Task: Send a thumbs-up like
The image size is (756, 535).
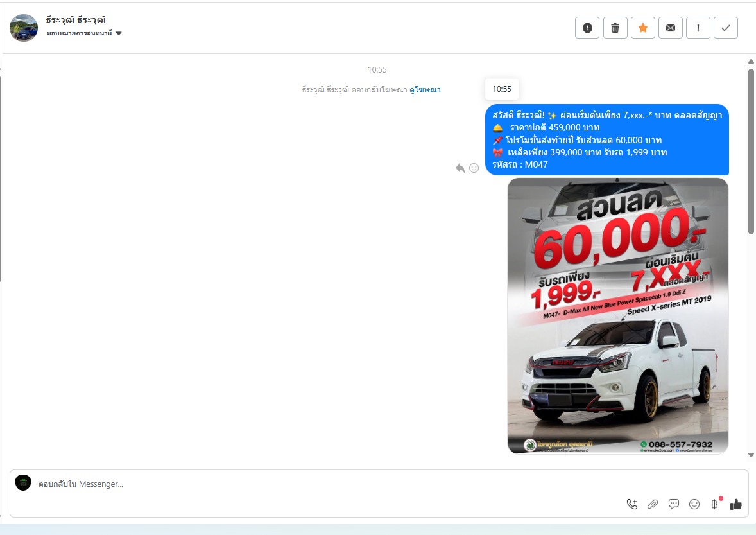Action: (x=735, y=504)
